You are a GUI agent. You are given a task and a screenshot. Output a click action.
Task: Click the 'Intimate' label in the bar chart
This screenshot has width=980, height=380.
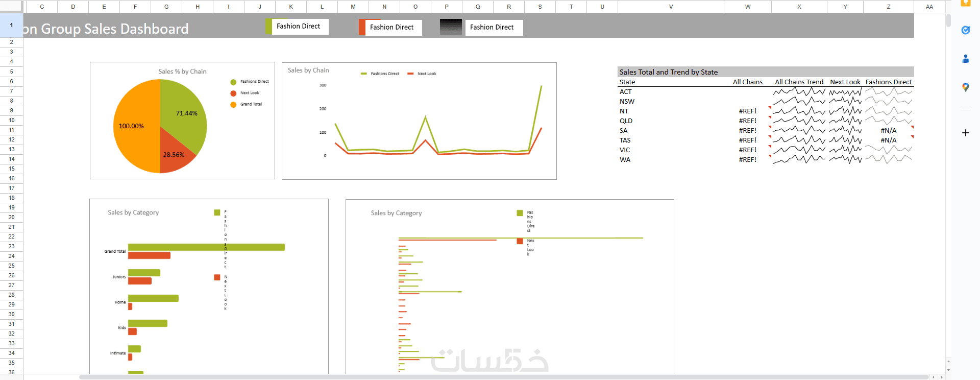tap(118, 353)
